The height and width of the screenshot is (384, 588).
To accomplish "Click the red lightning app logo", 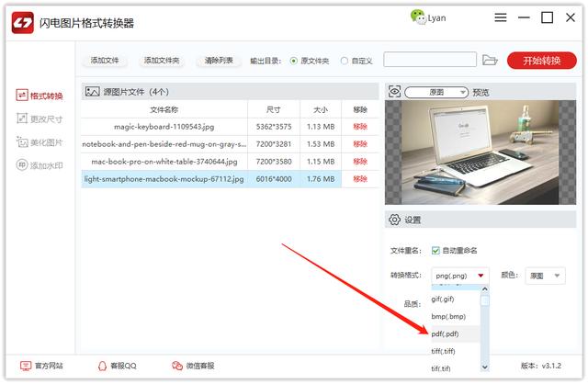I will 22,22.
